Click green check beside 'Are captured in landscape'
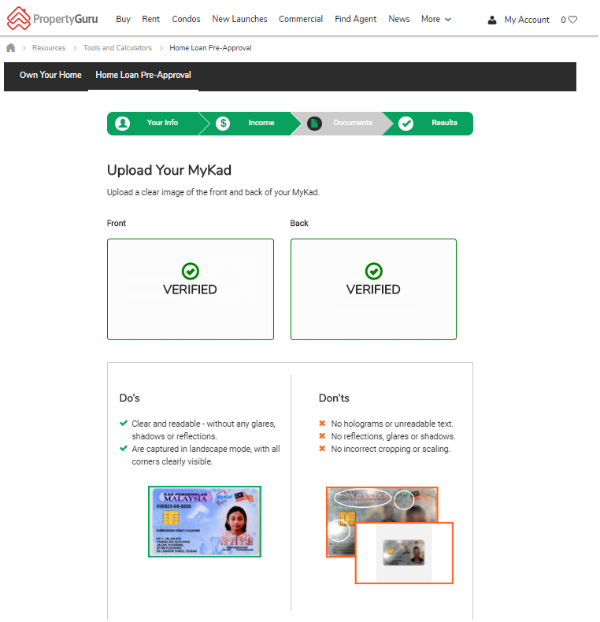600x622 pixels. point(123,449)
